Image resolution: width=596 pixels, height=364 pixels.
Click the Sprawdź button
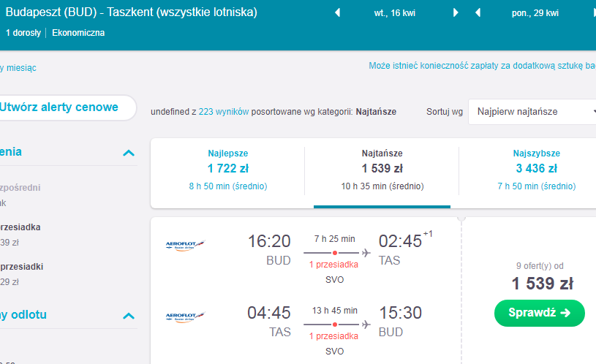540,313
